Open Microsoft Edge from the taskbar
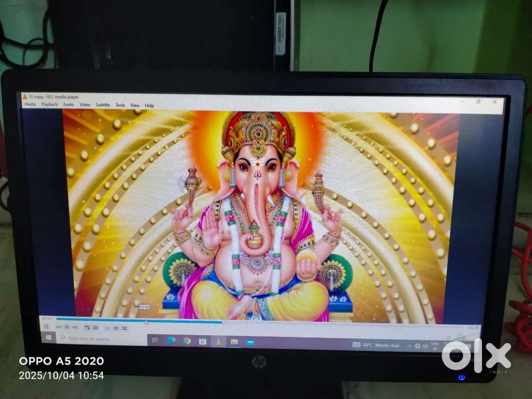532x399 pixels. [x=171, y=340]
